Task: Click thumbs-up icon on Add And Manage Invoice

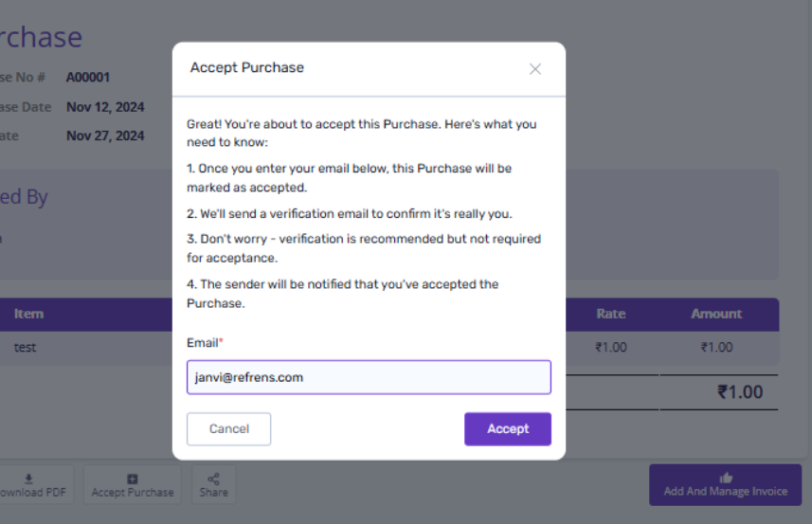Action: pos(726,478)
